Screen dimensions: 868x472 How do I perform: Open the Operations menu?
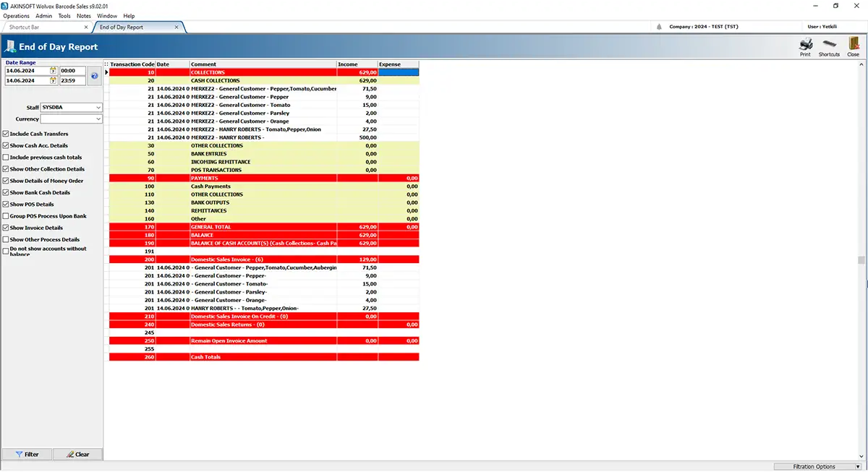point(16,15)
